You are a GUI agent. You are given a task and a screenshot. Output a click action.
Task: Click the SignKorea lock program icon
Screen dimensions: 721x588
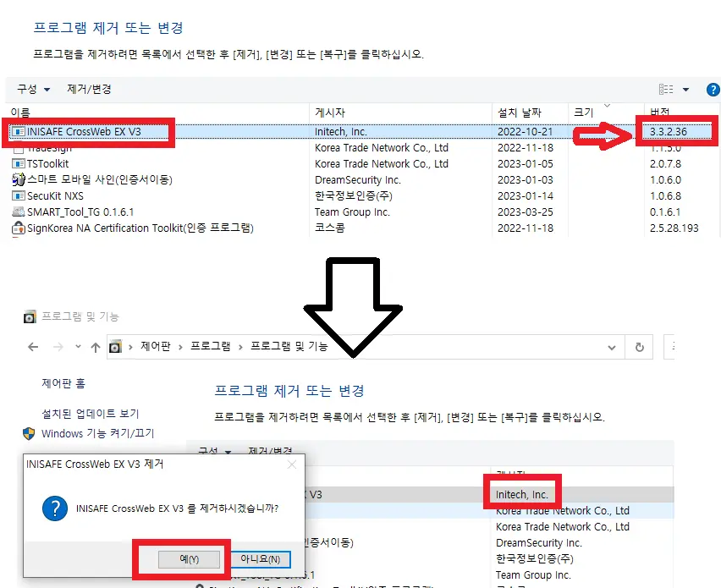click(x=18, y=228)
